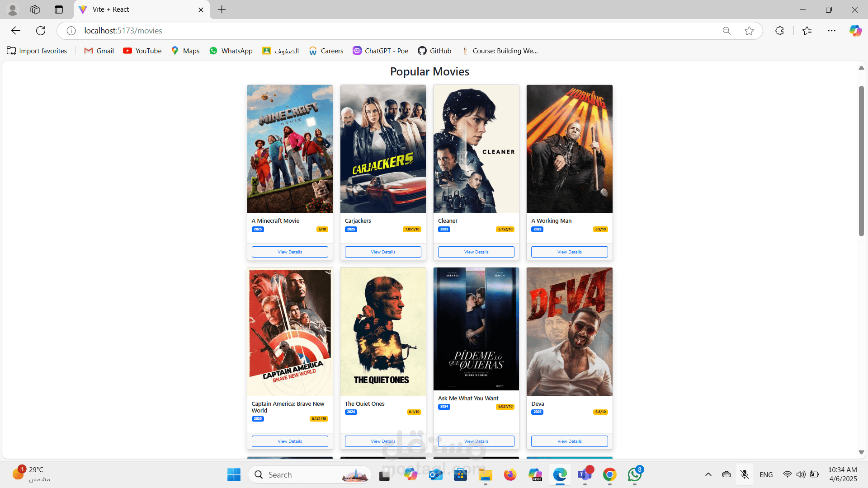
Task: Click The Quiet Ones poster
Action: click(383, 332)
